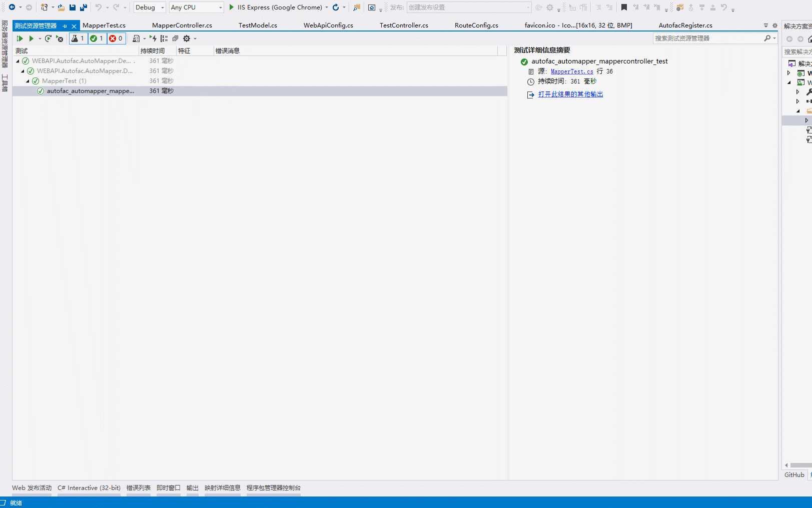Switch to AutofacRegister.cs tab
This screenshot has width=812, height=508.
pyautogui.click(x=685, y=25)
